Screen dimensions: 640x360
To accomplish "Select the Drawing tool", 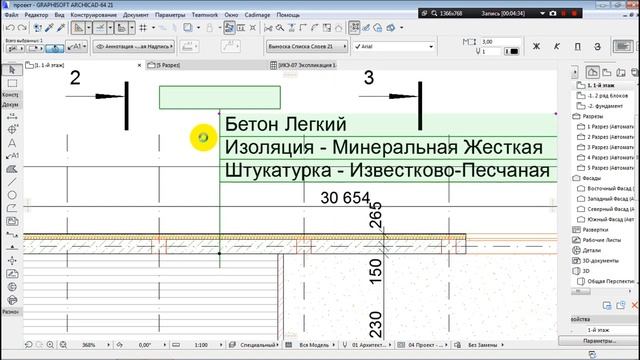I will [12, 221].
